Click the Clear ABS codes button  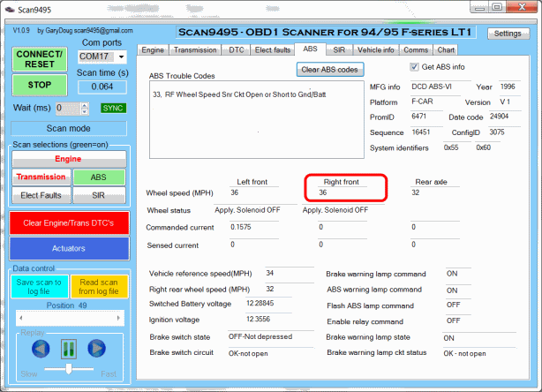(x=327, y=69)
